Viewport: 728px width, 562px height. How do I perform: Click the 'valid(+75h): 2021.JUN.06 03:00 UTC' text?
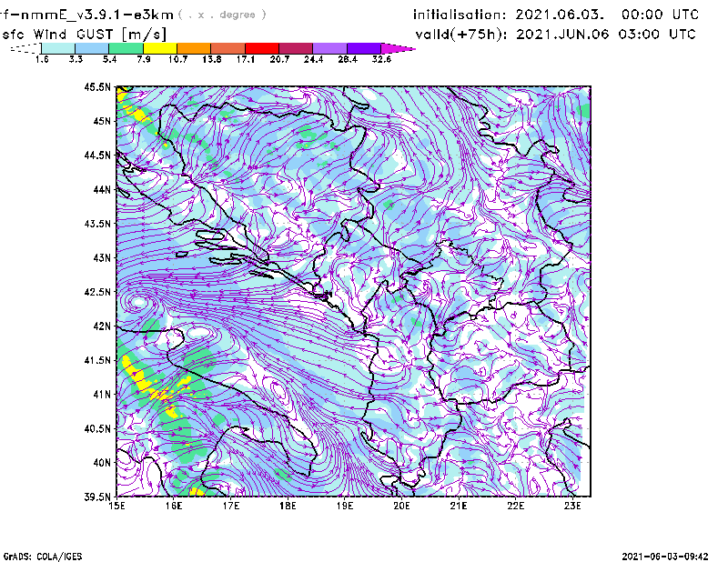(555, 35)
